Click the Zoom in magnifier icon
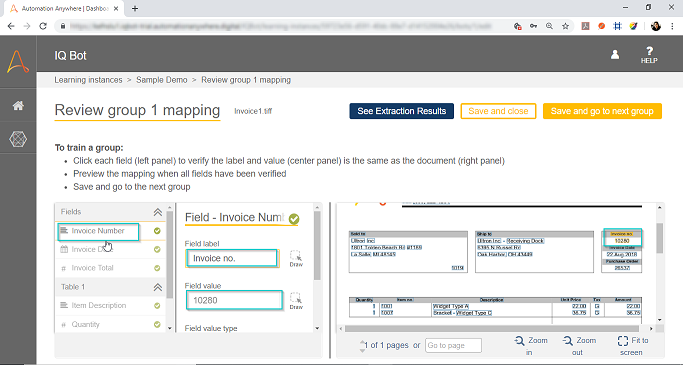The image size is (683, 365). click(520, 341)
